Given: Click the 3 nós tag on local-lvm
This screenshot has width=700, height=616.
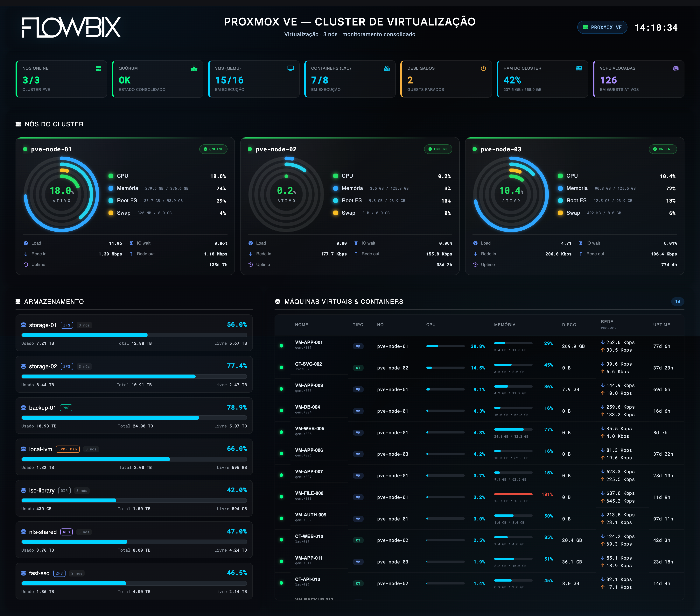Looking at the screenshot, I should [x=91, y=449].
